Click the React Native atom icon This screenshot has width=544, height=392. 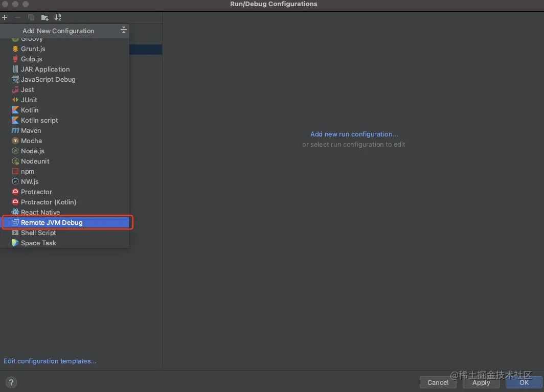(15, 212)
